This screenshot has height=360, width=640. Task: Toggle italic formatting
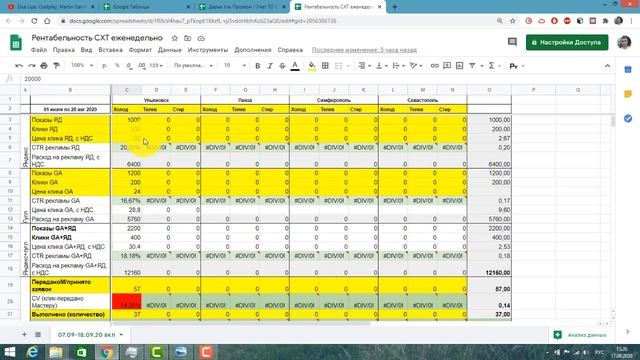[x=270, y=66]
